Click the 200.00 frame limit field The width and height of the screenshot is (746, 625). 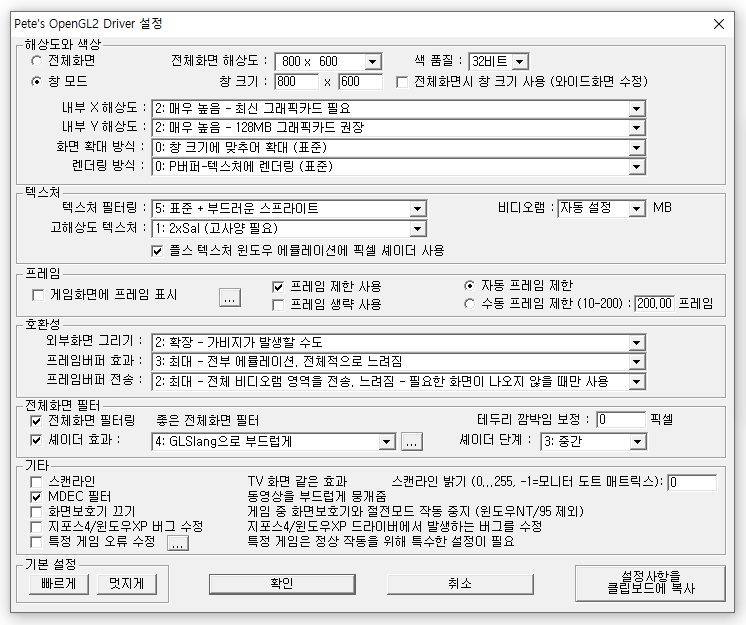pos(654,303)
